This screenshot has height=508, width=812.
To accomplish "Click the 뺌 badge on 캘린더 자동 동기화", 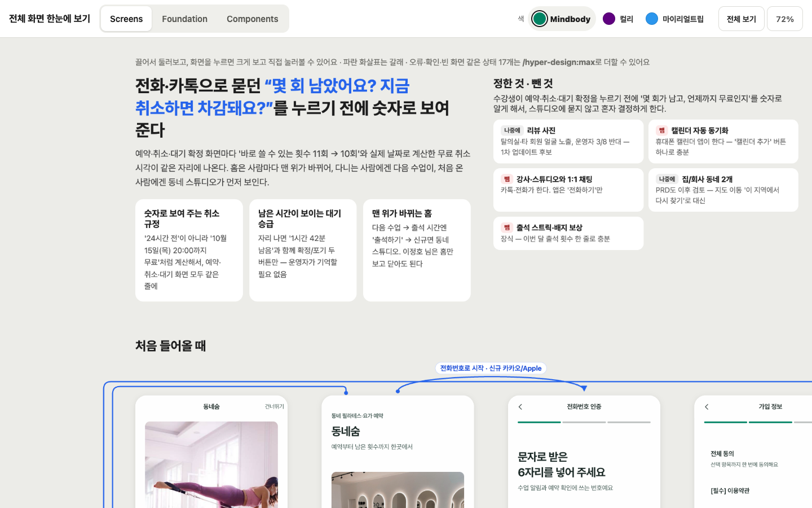I will click(x=661, y=130).
